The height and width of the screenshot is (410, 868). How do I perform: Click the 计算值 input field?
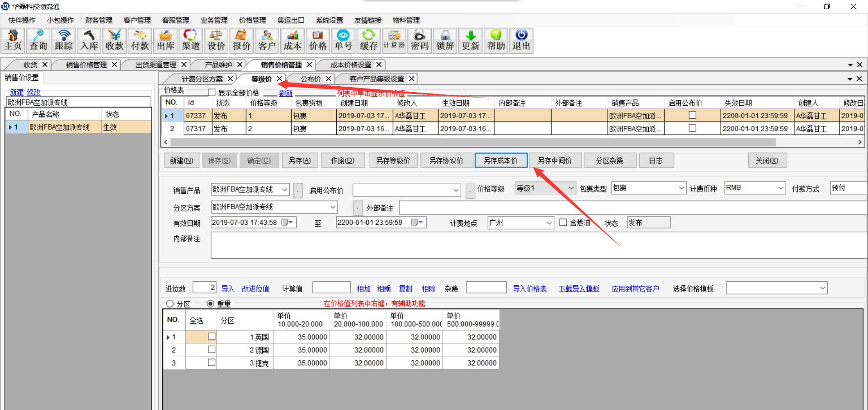[331, 288]
